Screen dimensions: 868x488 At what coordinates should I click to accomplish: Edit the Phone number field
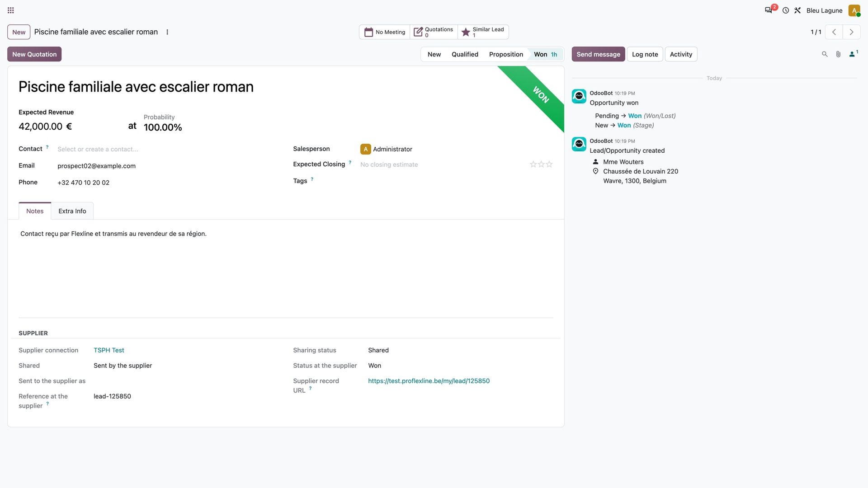(x=168, y=183)
